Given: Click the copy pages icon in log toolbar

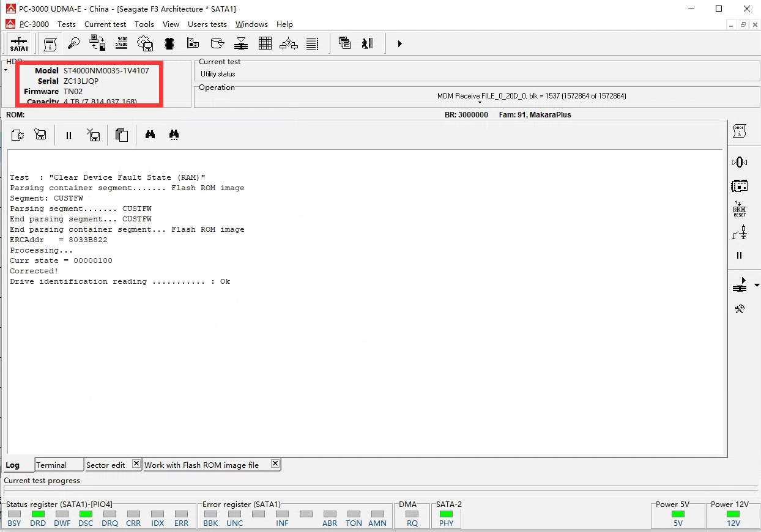Looking at the screenshot, I should click(x=122, y=135).
